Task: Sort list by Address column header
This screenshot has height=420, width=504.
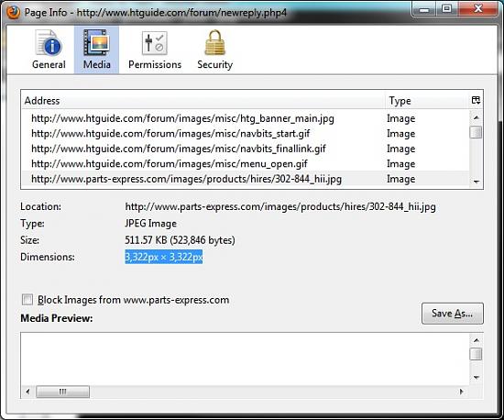Action: 203,101
